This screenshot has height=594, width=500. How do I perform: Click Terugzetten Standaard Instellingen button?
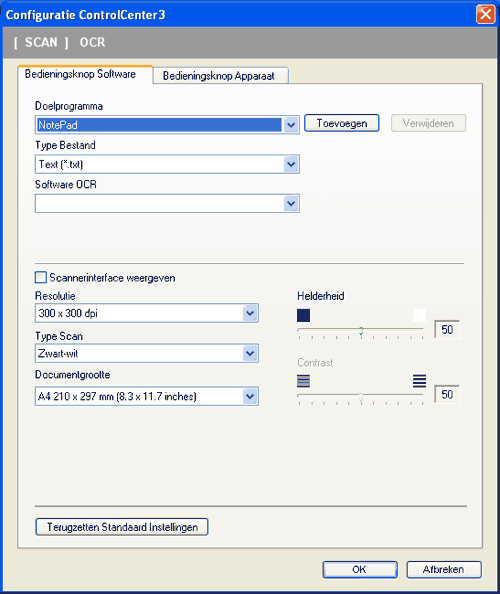click(x=122, y=527)
